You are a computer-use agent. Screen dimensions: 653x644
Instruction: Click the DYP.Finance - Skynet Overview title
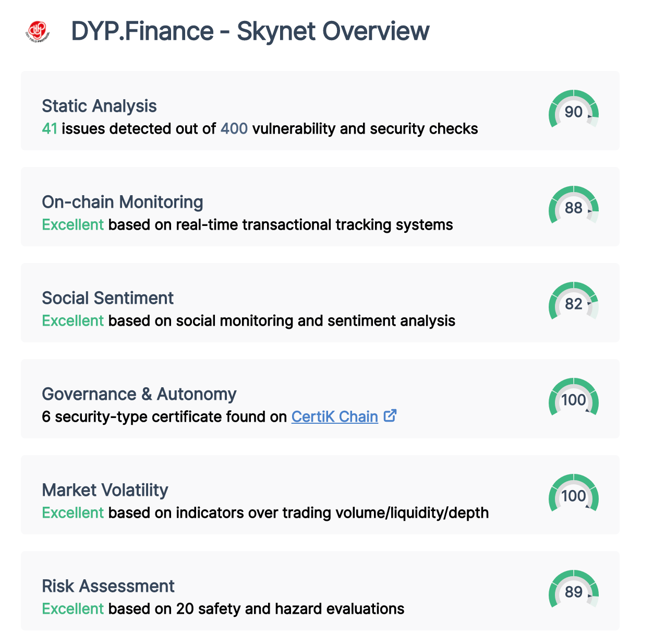249,31
